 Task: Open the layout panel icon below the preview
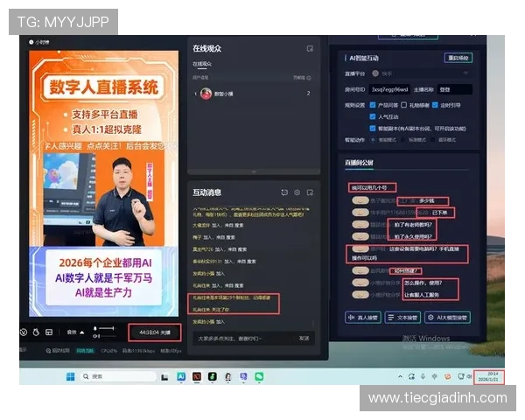[x=49, y=332]
